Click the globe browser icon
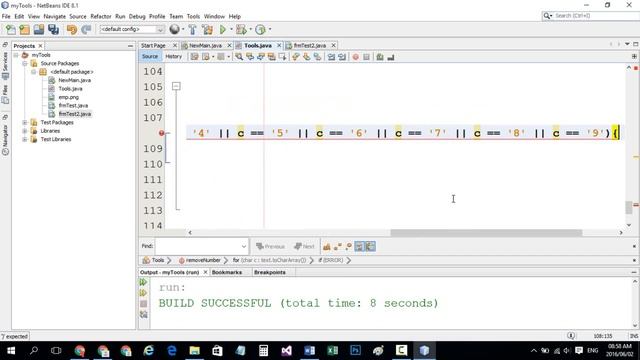640x360 pixels. pyautogui.click(x=174, y=29)
